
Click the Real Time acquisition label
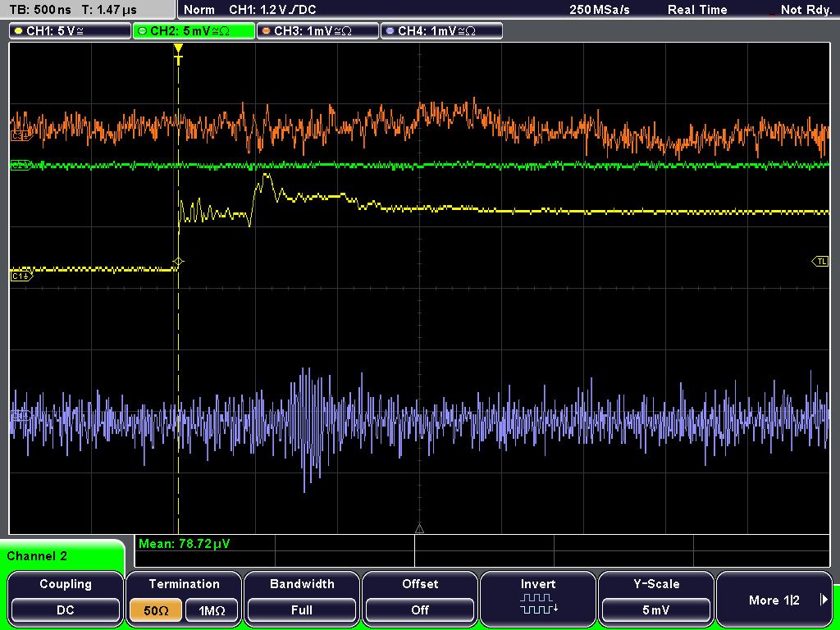click(x=697, y=10)
